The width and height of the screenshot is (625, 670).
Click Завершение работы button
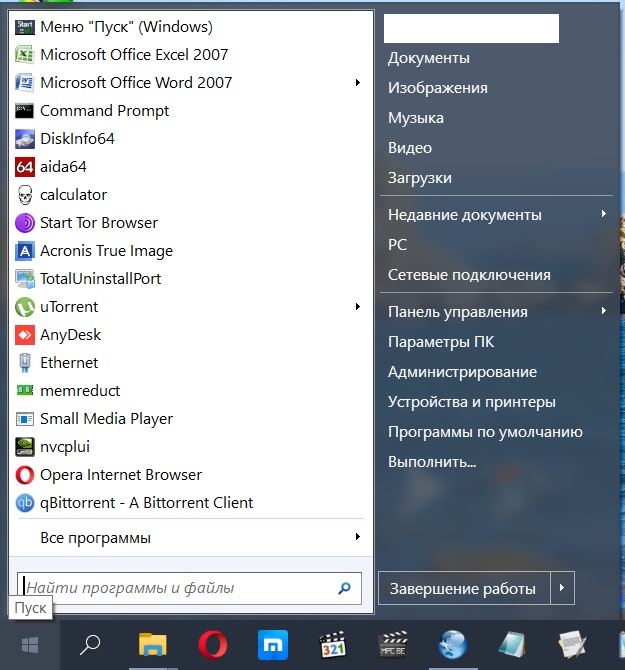(x=464, y=588)
